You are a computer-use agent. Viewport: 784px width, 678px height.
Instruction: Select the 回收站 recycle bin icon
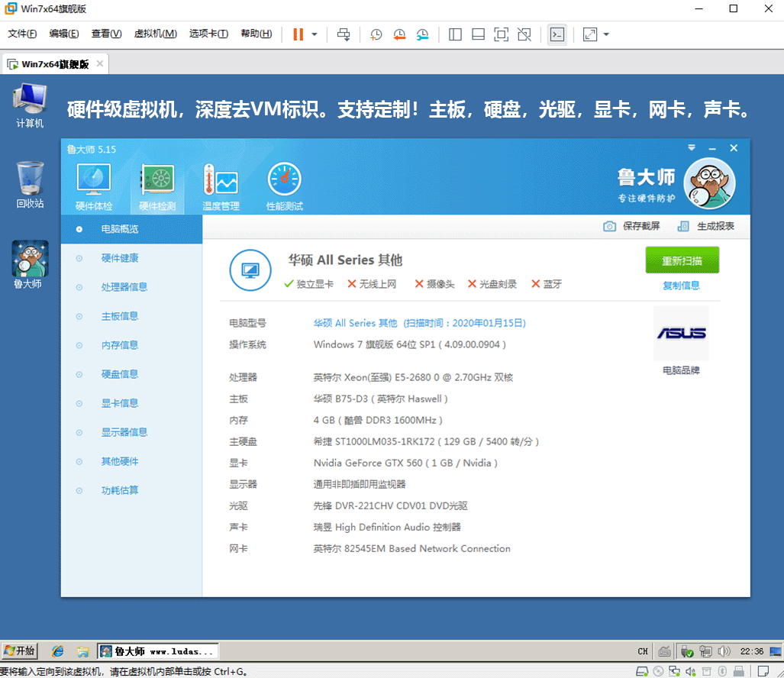(x=30, y=185)
